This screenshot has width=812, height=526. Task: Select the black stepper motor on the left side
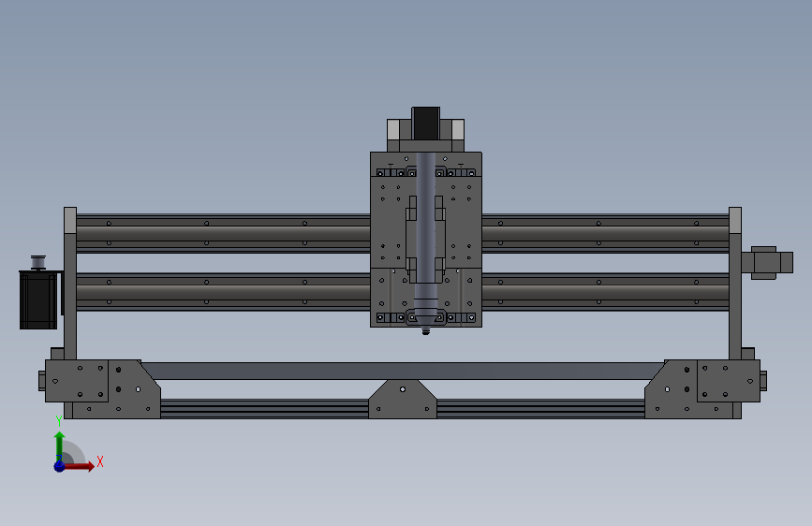point(37,300)
